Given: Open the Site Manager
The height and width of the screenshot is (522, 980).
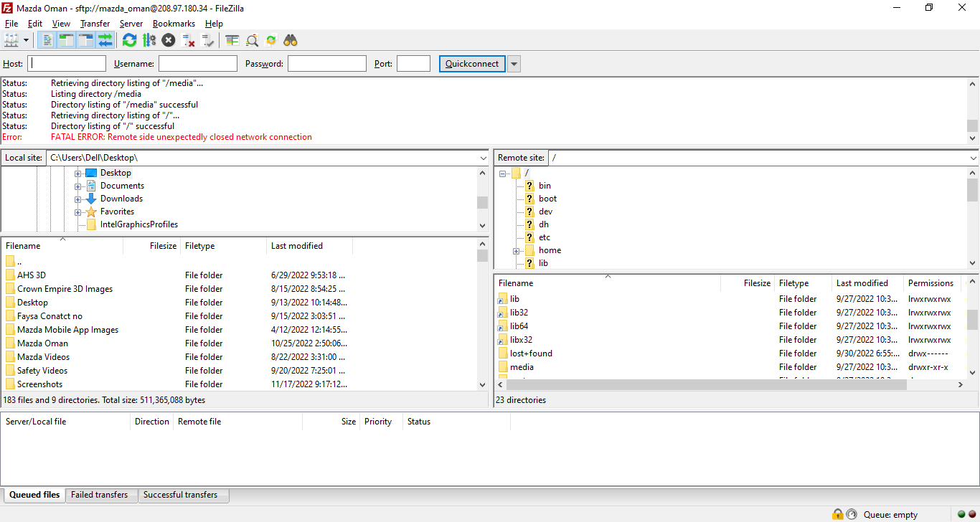Looking at the screenshot, I should pyautogui.click(x=11, y=40).
